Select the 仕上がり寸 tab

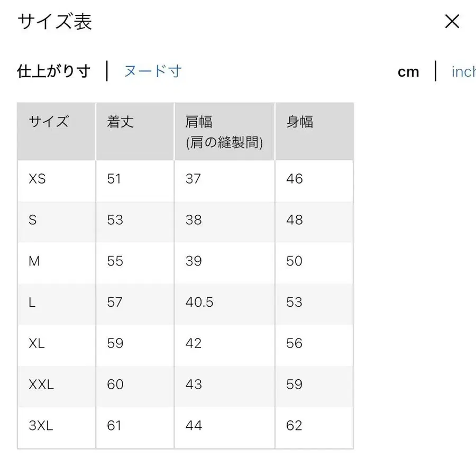pyautogui.click(x=53, y=71)
